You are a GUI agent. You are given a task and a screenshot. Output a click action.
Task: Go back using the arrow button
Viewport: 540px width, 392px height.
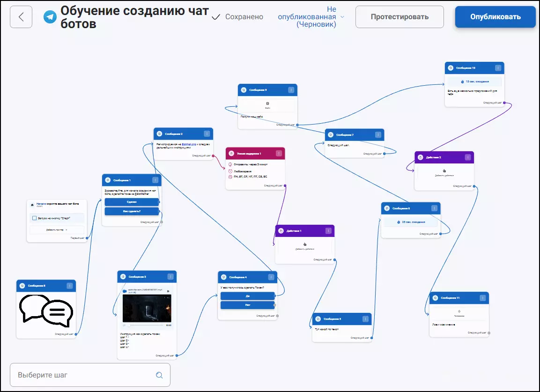click(21, 17)
